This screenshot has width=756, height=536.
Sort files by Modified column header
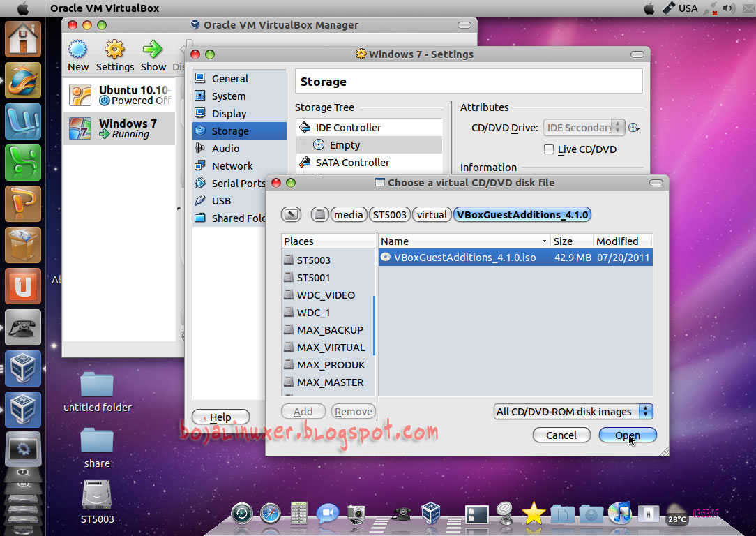623,241
